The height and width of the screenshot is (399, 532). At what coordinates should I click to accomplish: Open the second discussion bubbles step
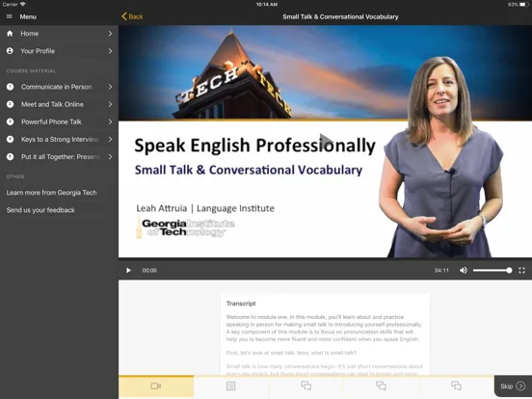[x=381, y=386]
